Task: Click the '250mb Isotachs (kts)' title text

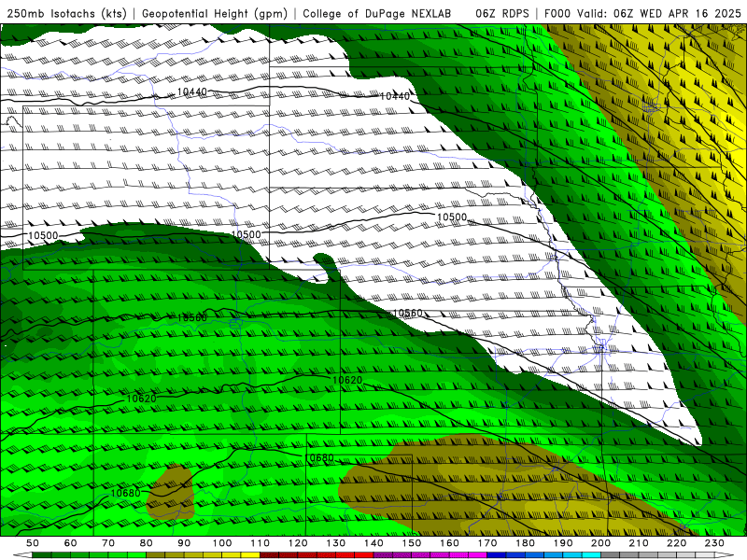Action: 66,14
